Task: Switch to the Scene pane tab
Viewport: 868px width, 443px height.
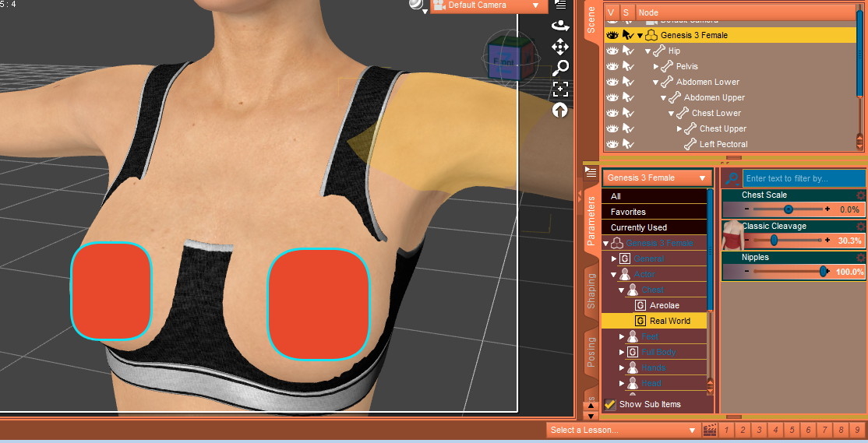Action: click(591, 20)
